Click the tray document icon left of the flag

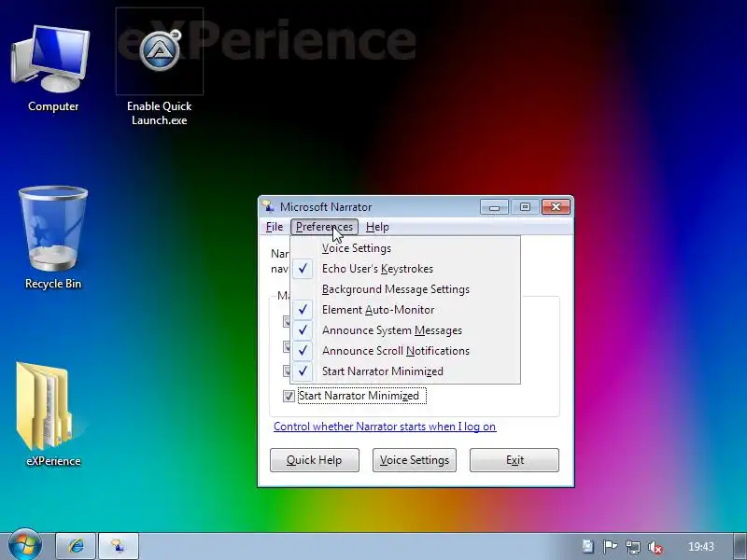pyautogui.click(x=588, y=546)
